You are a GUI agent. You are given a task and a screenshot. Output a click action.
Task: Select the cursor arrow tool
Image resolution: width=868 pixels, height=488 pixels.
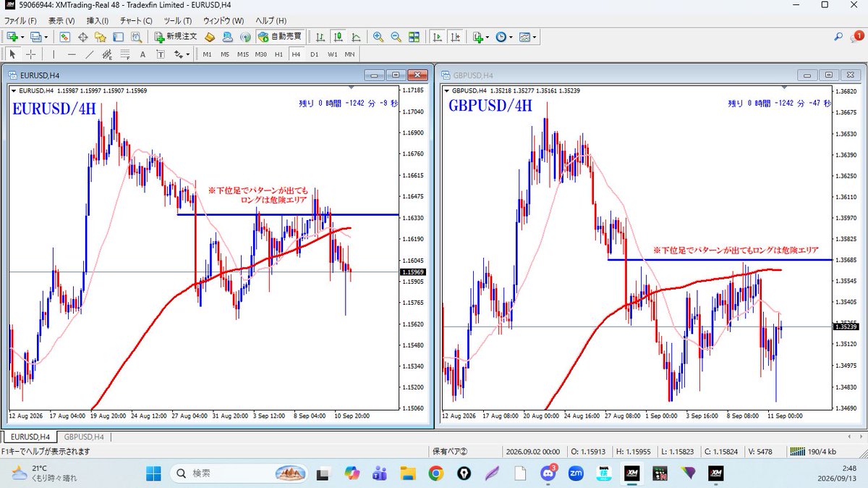click(13, 54)
